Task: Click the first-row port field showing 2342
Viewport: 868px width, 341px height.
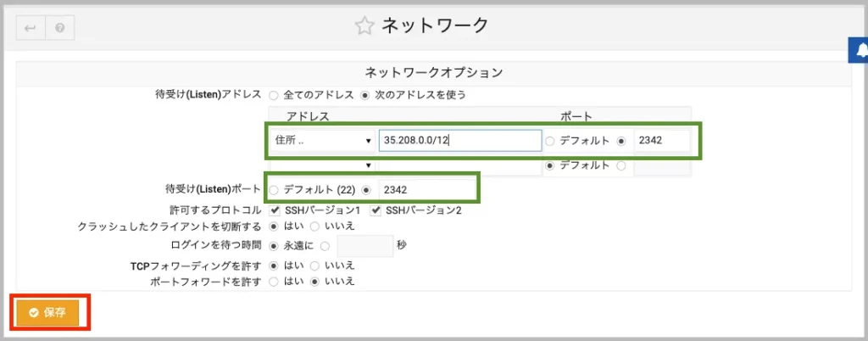Action: click(x=662, y=141)
